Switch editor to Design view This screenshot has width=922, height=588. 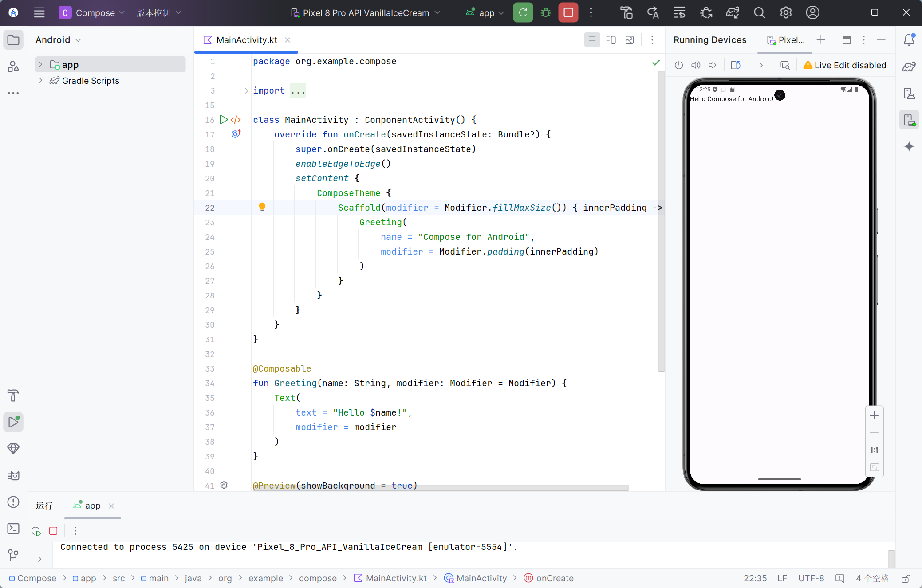630,40
